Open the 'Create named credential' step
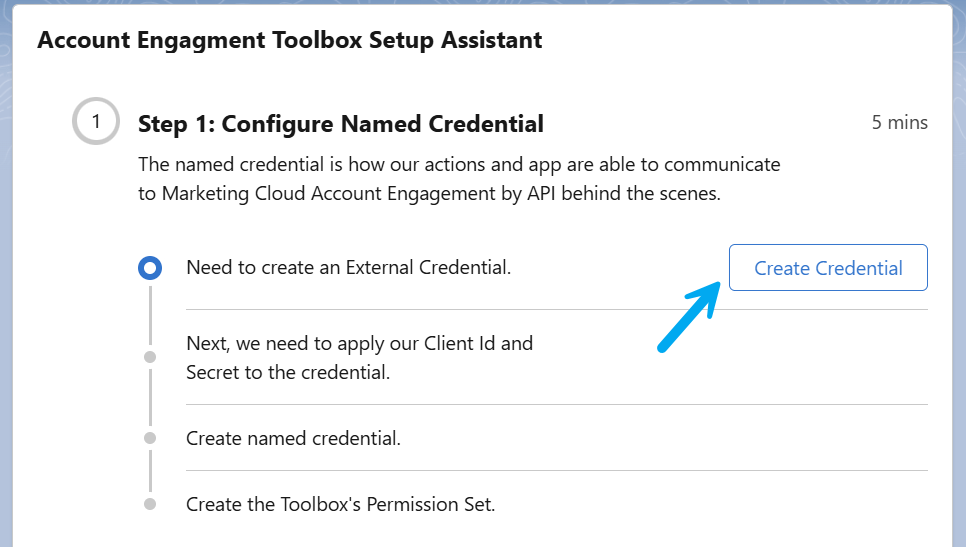 coord(293,438)
